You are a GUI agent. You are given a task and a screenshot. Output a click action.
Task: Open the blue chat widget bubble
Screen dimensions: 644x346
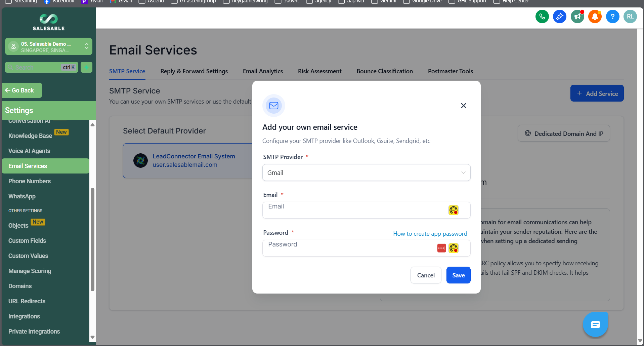click(x=595, y=324)
